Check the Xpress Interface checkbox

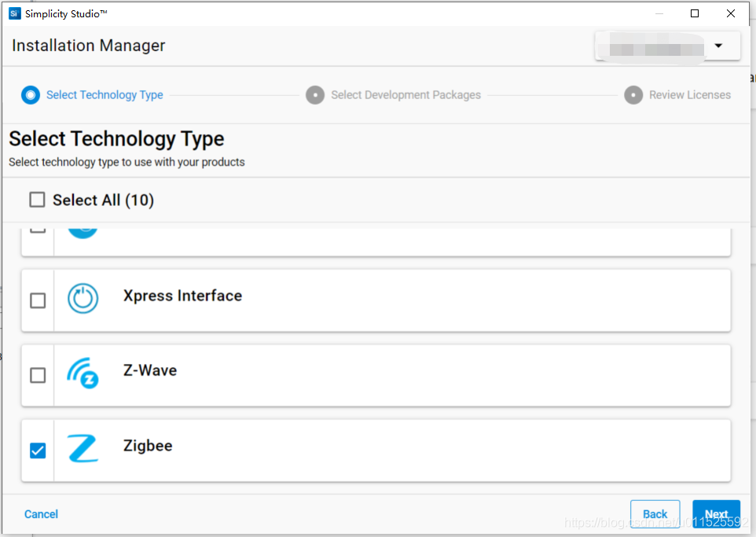(x=37, y=300)
